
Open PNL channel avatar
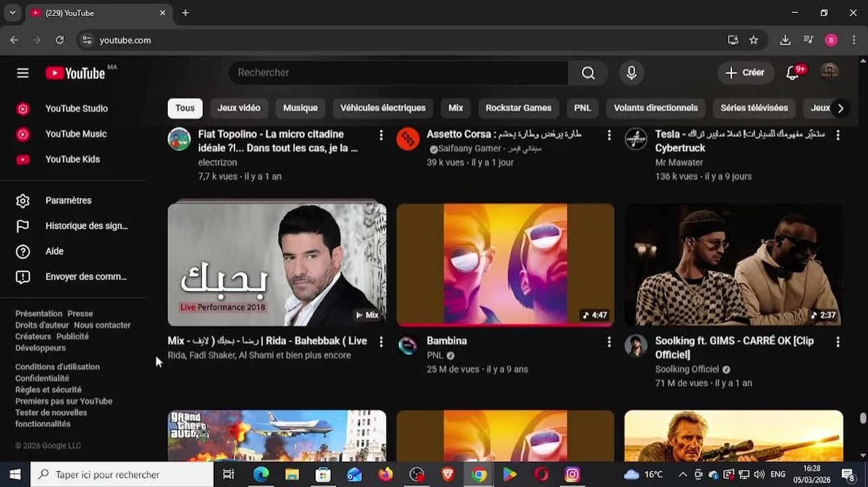[x=408, y=346]
